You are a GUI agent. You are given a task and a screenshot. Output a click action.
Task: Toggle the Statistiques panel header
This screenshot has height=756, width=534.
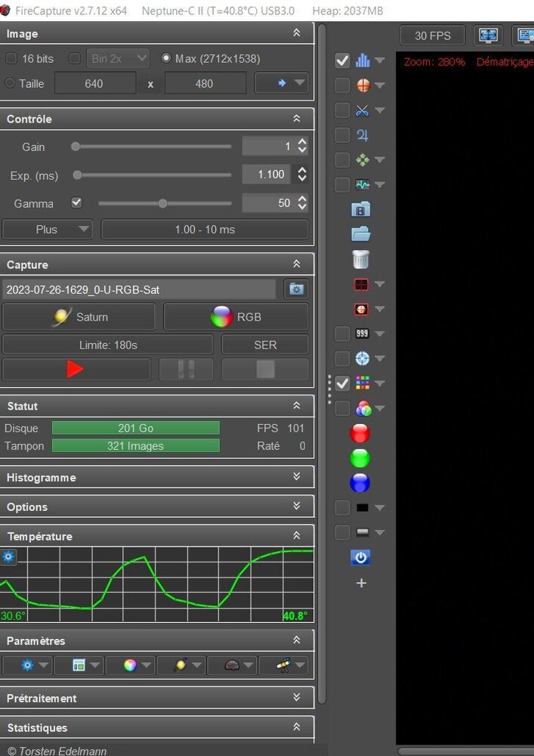coord(157,727)
